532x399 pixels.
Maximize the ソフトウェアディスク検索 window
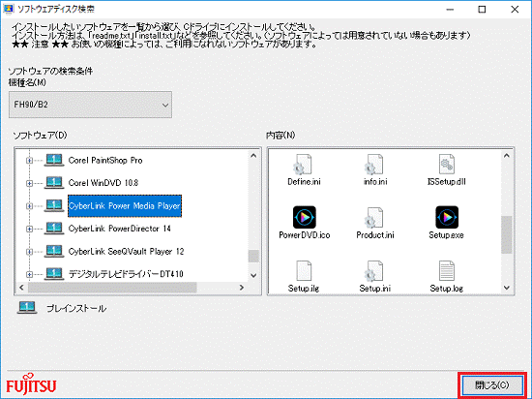[482, 10]
